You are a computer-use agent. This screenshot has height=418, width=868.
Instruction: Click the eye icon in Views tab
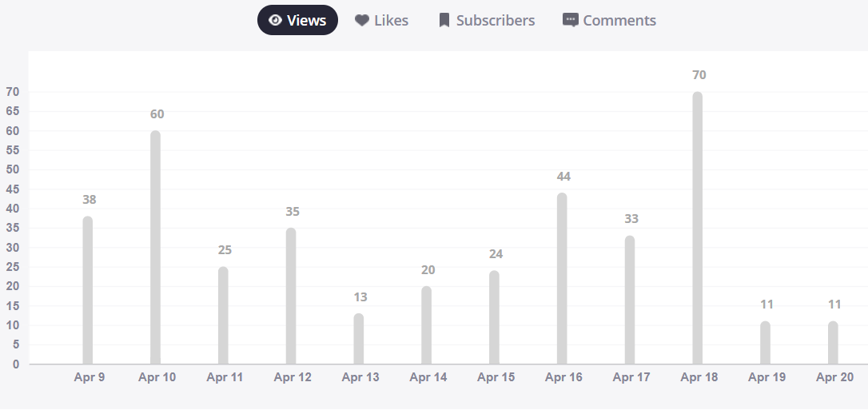coord(275,21)
